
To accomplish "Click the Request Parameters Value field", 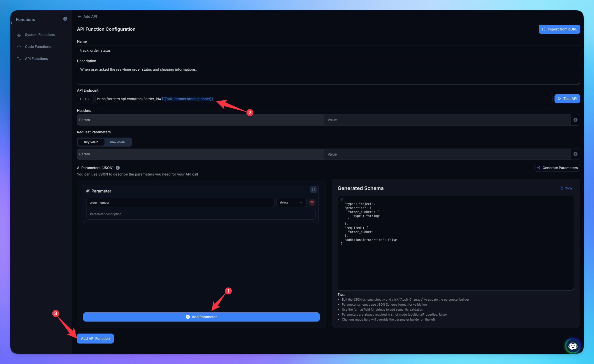I will (x=447, y=154).
